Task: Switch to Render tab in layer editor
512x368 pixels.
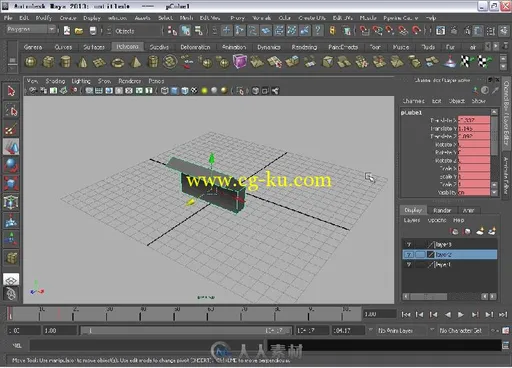Action: (442, 210)
